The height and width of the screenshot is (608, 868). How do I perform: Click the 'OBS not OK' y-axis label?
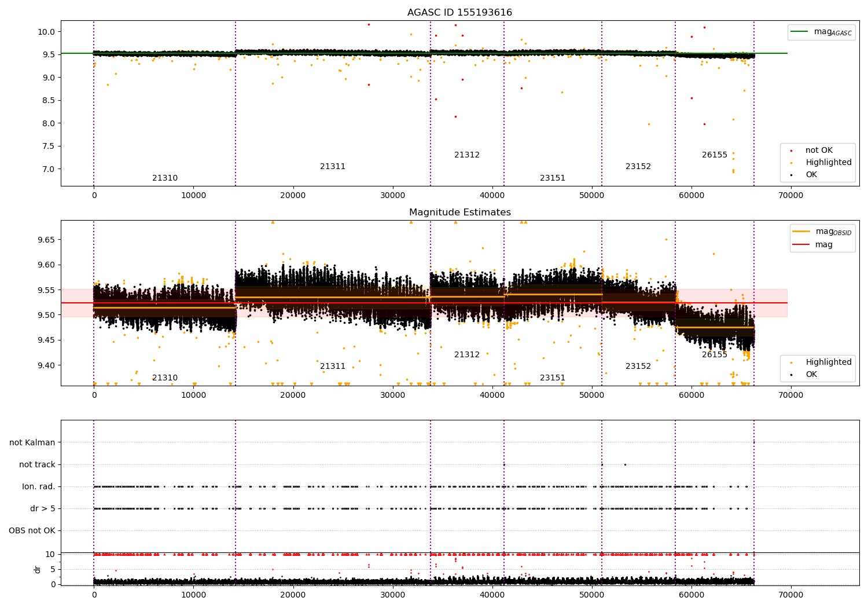32,530
